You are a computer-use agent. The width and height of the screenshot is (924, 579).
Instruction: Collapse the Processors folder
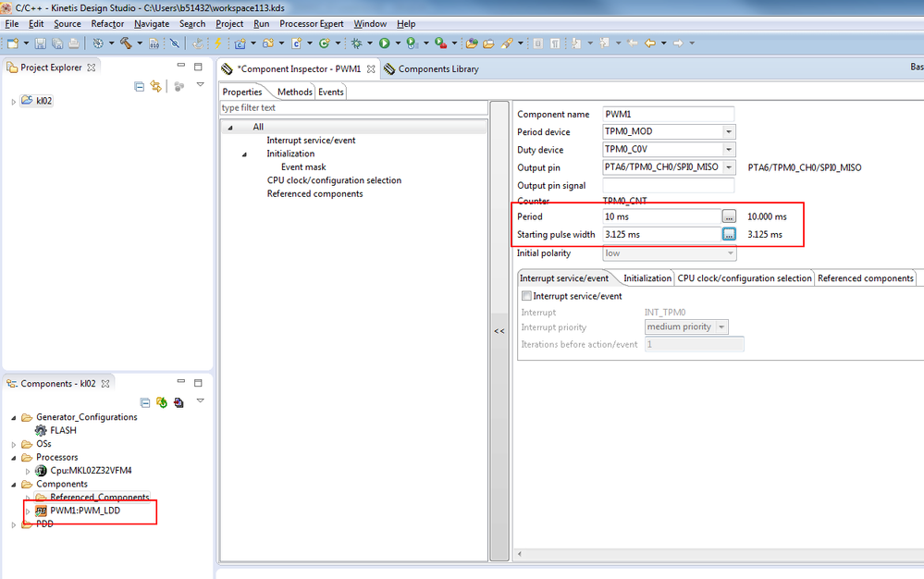pos(14,458)
